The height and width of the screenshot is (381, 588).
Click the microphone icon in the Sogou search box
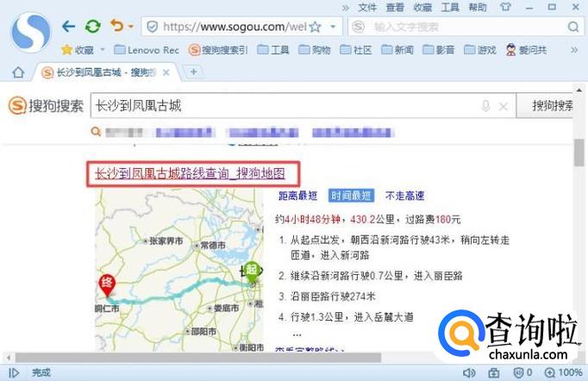[x=485, y=106]
